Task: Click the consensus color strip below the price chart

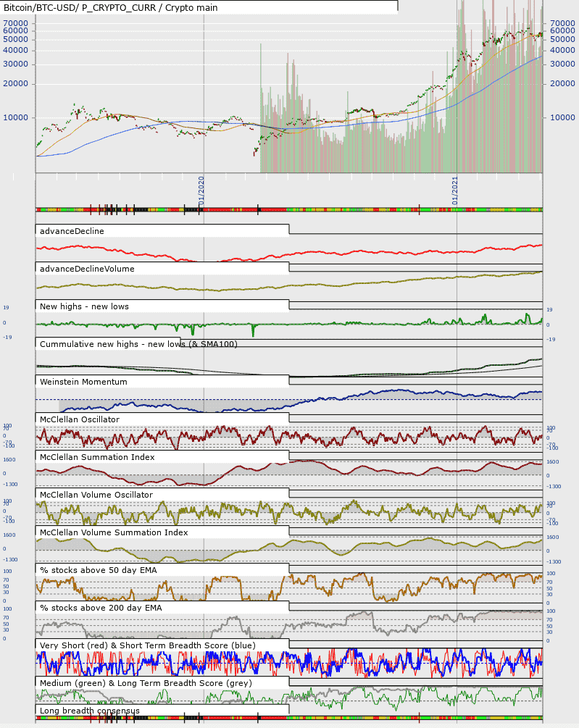Action: (289, 210)
